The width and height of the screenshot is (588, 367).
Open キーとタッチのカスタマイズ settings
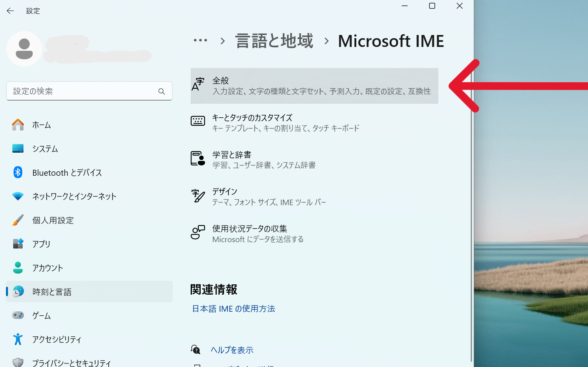coord(315,122)
